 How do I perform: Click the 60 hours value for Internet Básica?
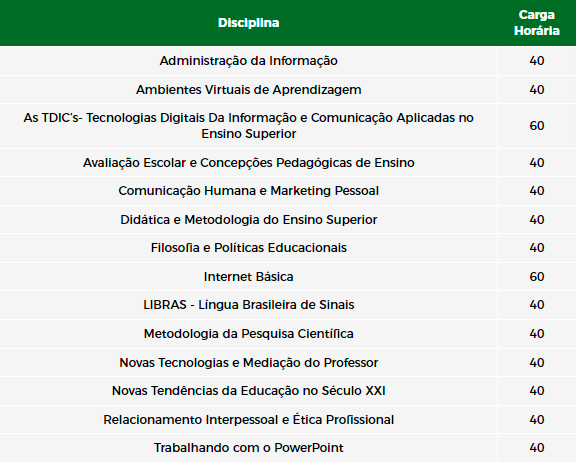tap(537, 277)
